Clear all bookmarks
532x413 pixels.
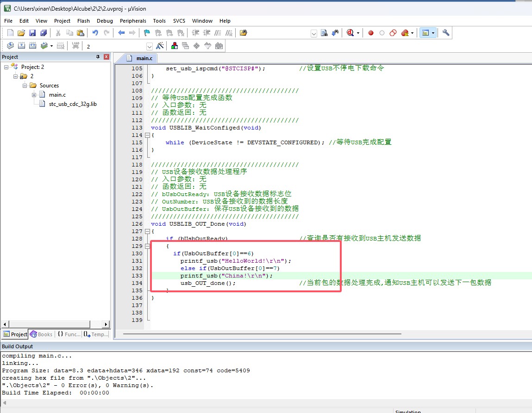click(181, 33)
